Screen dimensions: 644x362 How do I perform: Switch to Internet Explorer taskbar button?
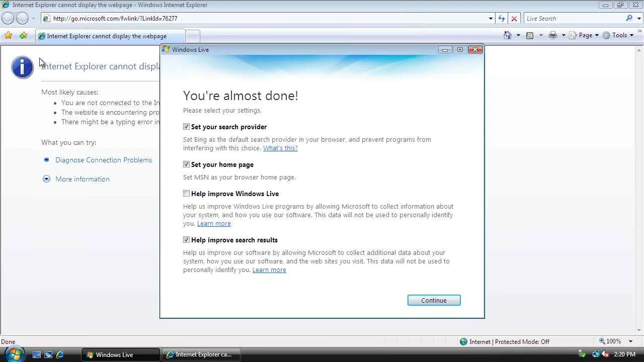(201, 354)
